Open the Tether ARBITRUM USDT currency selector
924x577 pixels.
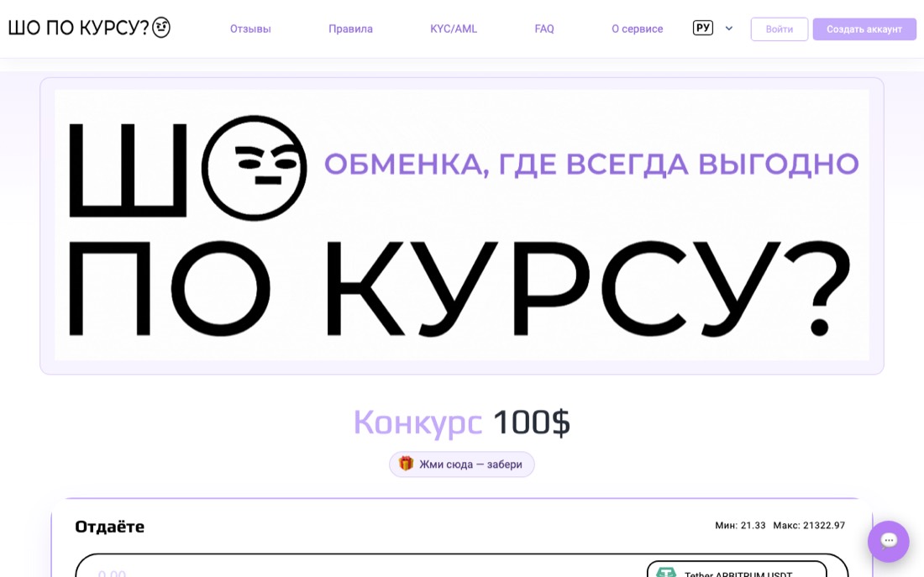pyautogui.click(x=737, y=569)
